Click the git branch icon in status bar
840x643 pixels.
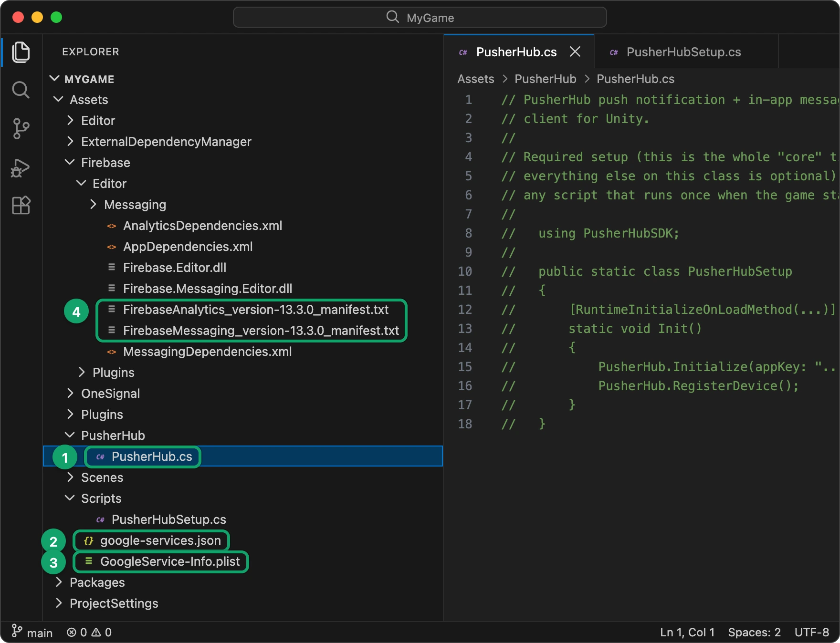click(17, 631)
